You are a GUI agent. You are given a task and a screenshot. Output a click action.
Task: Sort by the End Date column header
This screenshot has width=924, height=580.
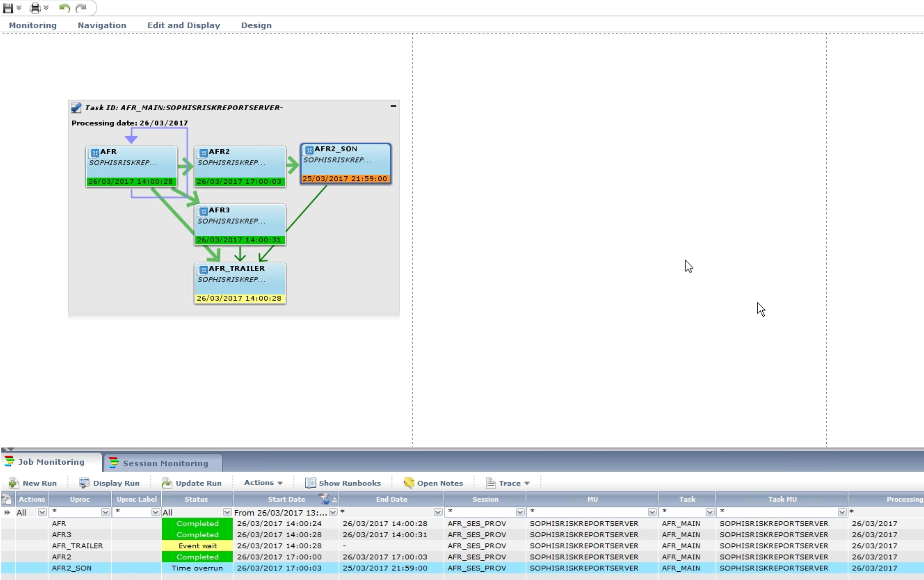391,499
